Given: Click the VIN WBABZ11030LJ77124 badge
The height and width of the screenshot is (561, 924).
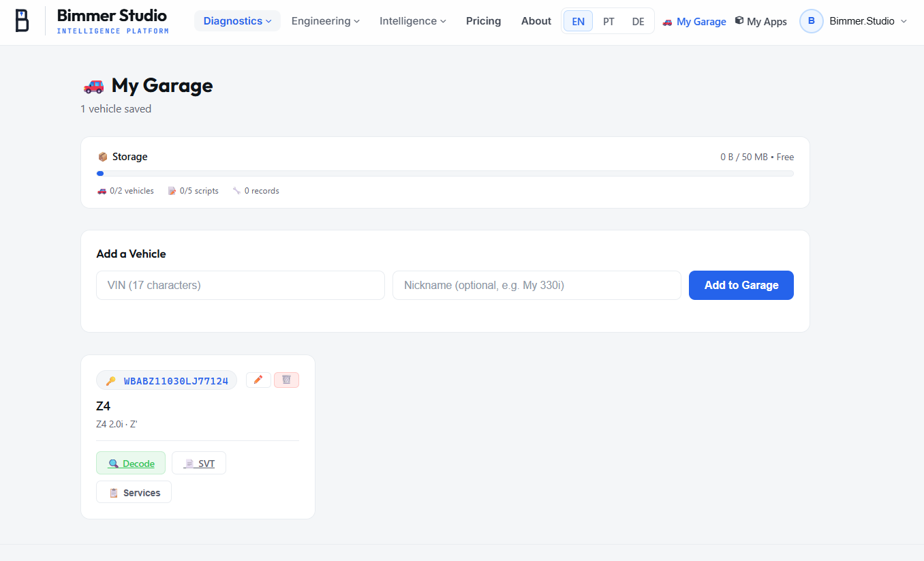Looking at the screenshot, I should pos(166,380).
